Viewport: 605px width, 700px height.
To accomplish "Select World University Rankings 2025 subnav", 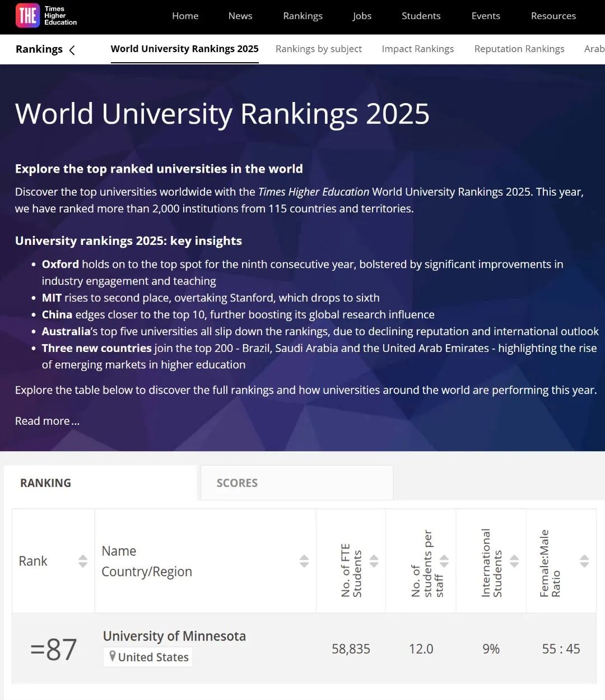I will point(185,49).
